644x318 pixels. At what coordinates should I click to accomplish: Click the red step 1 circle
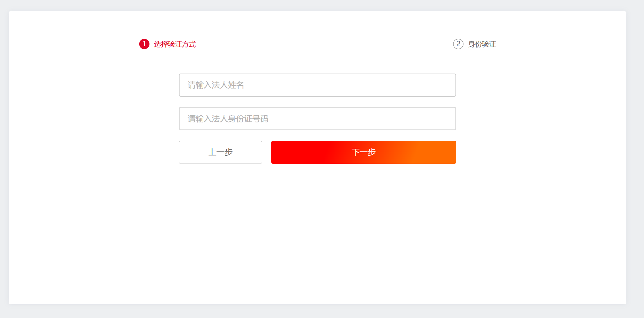click(x=144, y=44)
